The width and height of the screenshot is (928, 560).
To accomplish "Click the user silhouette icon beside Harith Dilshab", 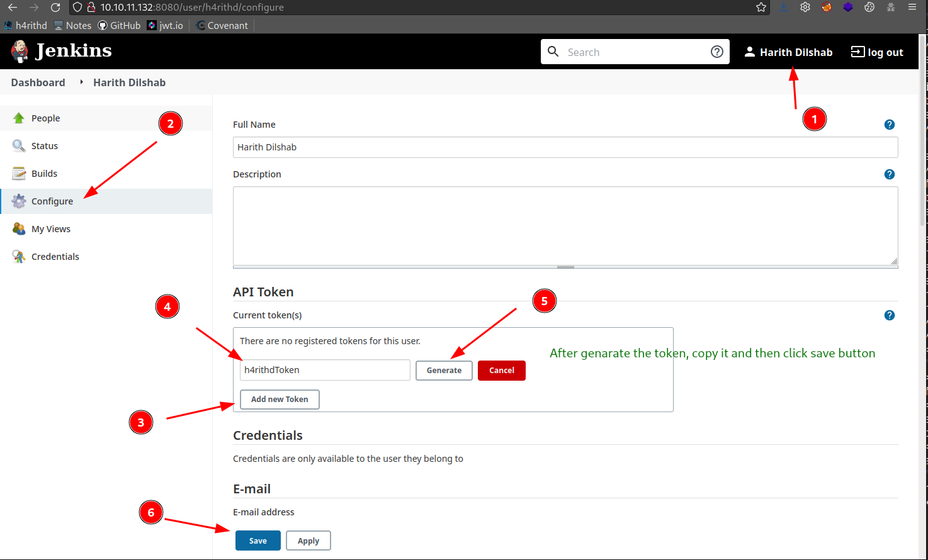I will (749, 52).
